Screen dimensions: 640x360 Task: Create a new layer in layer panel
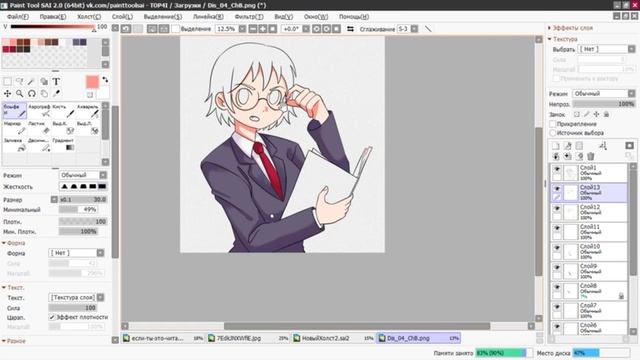click(x=556, y=146)
